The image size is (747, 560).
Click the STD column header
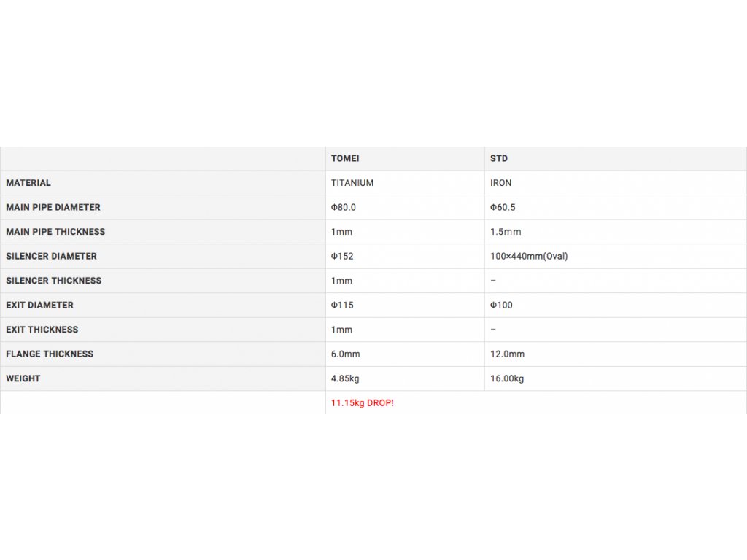pos(499,158)
